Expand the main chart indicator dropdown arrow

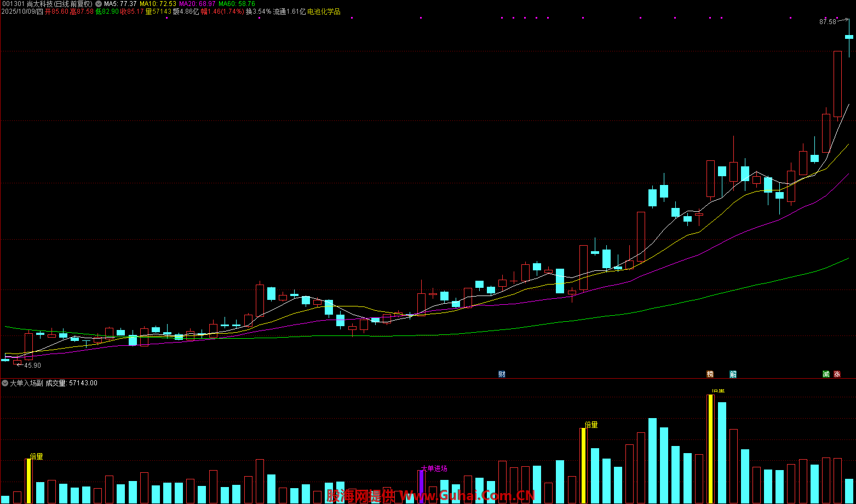point(98,4)
